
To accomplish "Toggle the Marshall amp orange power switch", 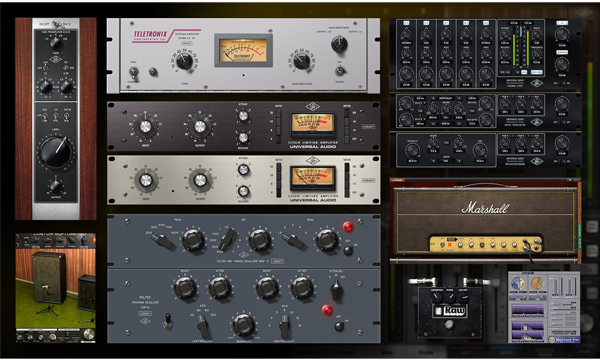I will coord(450,244).
